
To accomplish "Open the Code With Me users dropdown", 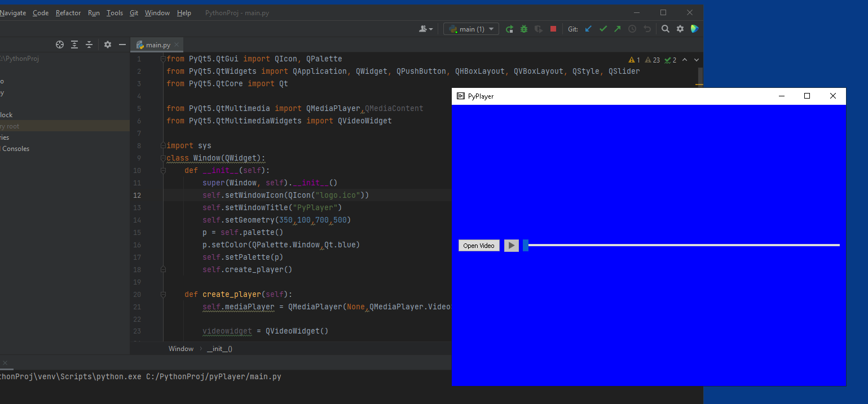I will coord(426,29).
